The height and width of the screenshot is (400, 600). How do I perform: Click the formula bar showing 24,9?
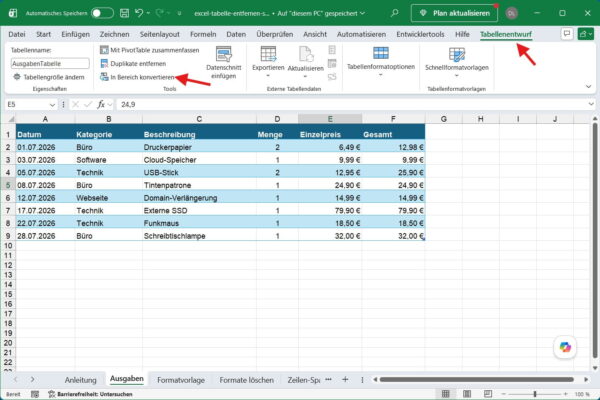(x=351, y=104)
